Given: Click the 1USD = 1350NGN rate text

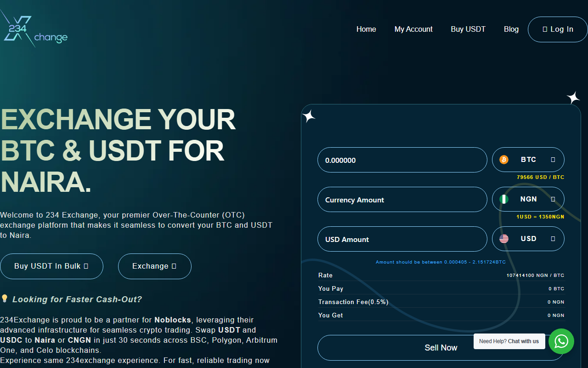Looking at the screenshot, I should (x=540, y=217).
